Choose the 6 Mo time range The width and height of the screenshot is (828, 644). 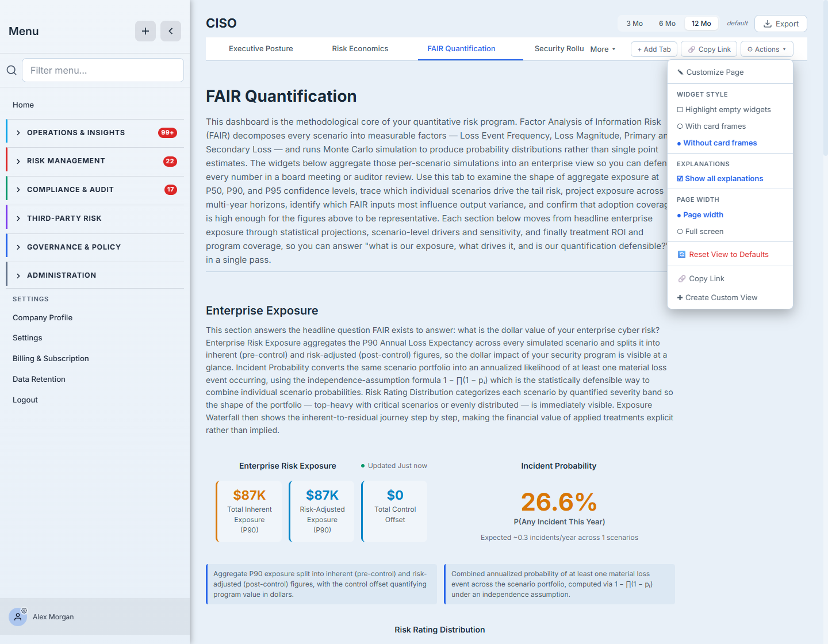click(x=667, y=24)
